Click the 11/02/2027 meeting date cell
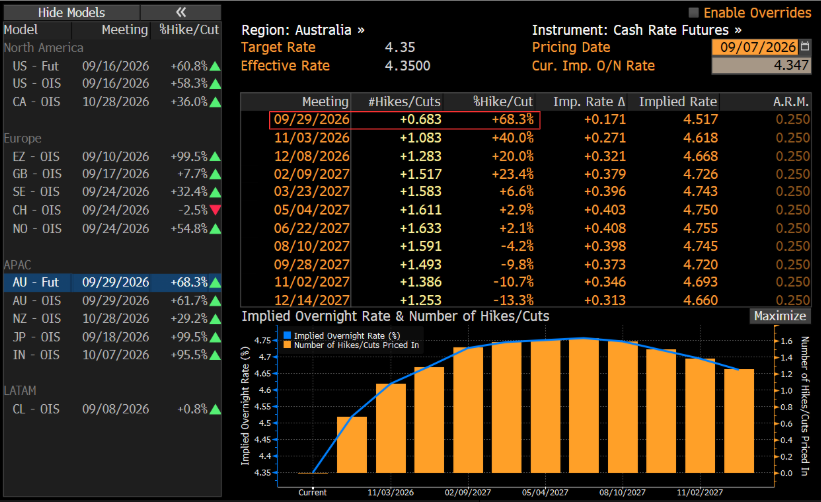This screenshot has height=502, width=821. [311, 282]
